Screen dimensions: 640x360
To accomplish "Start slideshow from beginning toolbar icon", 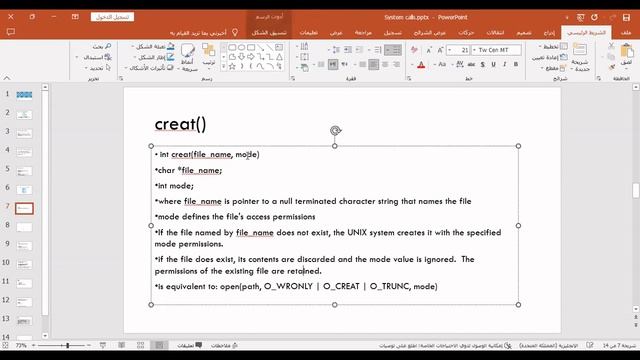I will click(580, 17).
